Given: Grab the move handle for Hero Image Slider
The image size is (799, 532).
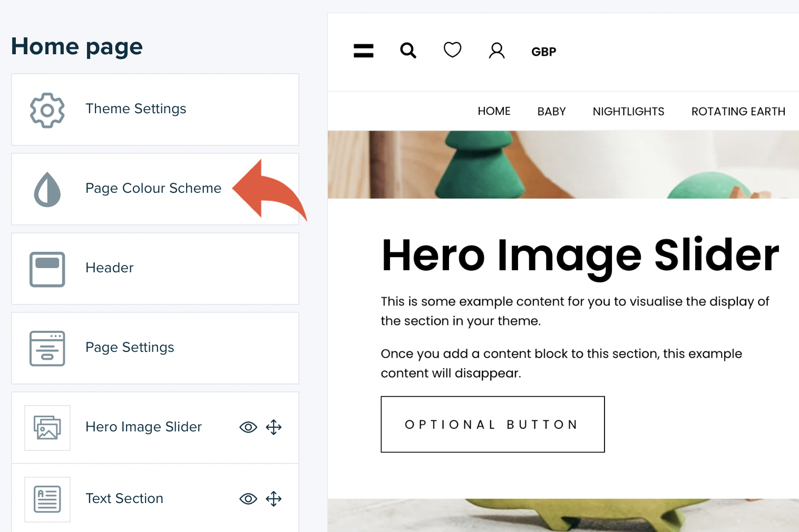Looking at the screenshot, I should (x=274, y=427).
